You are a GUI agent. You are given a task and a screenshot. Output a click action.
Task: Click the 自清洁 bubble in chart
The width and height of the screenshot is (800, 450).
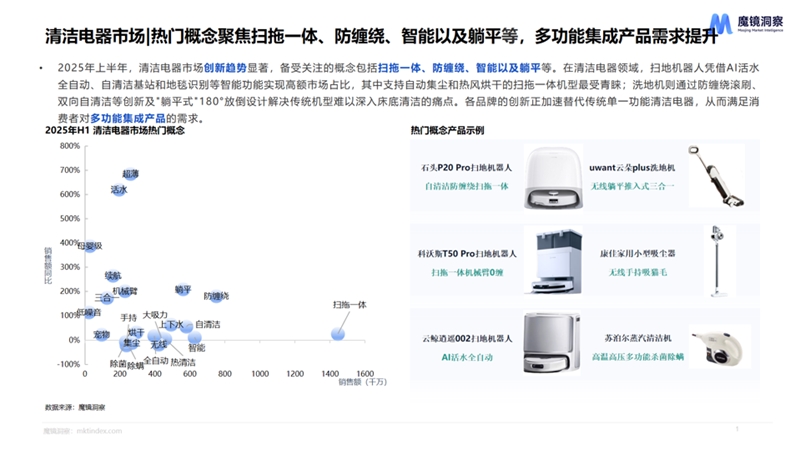(x=187, y=327)
